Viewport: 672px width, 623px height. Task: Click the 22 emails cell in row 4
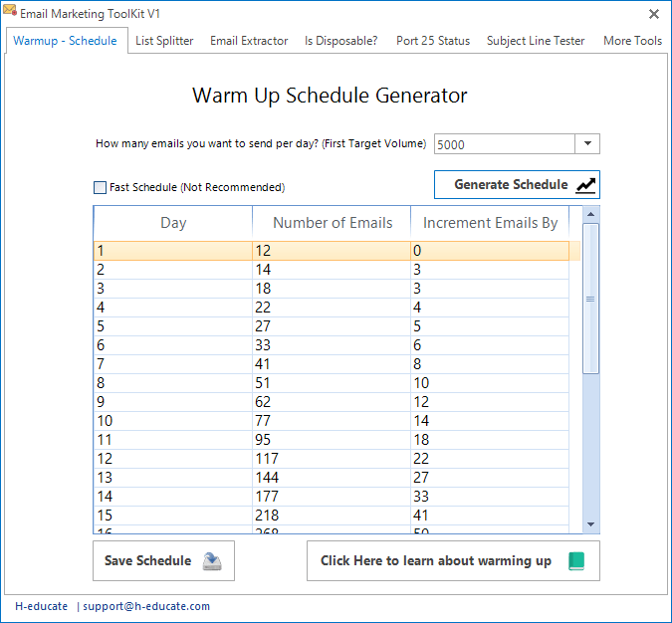(x=332, y=308)
